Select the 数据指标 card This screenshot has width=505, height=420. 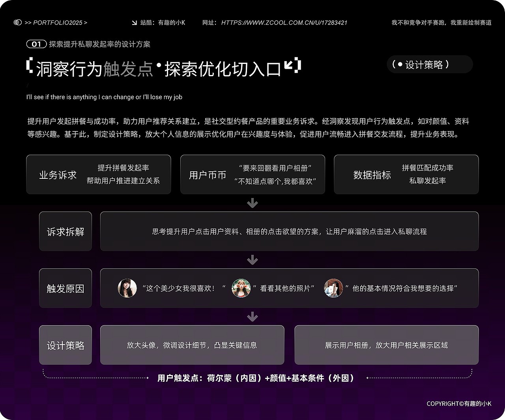tap(406, 174)
